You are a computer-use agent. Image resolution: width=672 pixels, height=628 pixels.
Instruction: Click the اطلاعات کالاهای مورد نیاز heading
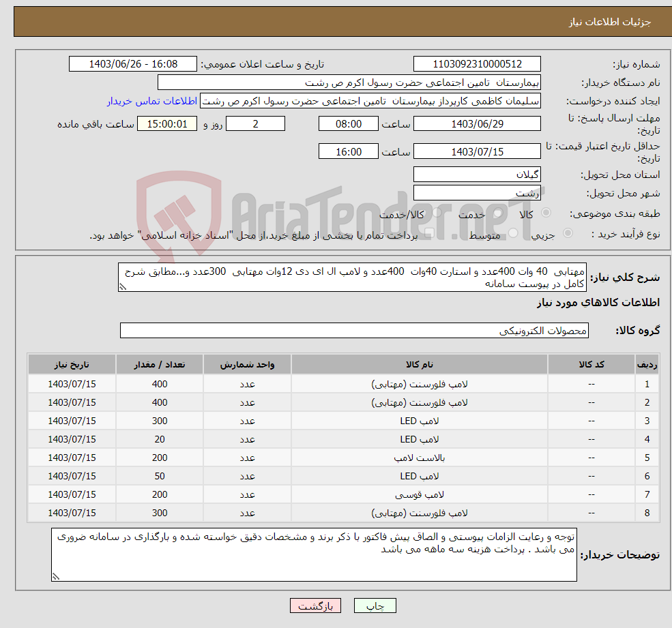[x=598, y=303]
